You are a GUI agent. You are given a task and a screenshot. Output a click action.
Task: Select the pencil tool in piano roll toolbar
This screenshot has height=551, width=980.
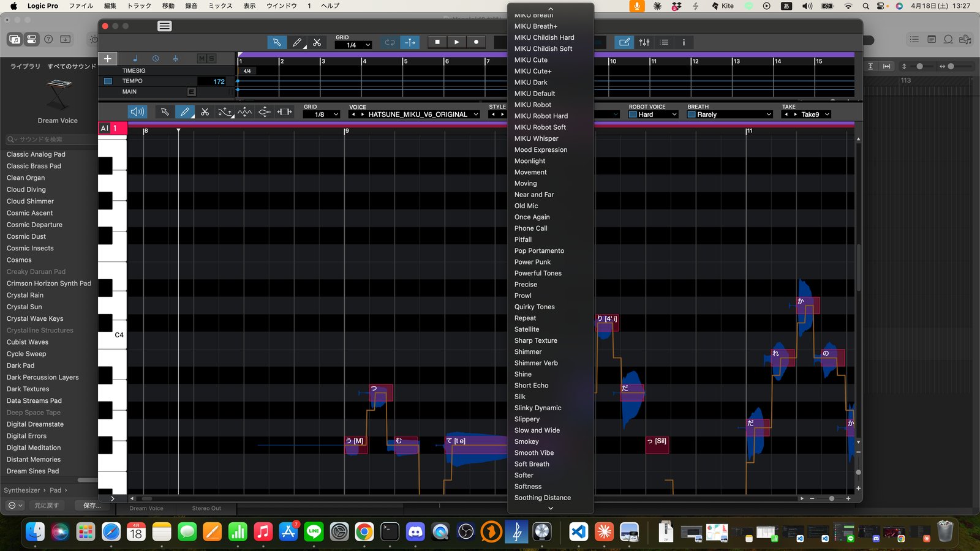pyautogui.click(x=184, y=112)
